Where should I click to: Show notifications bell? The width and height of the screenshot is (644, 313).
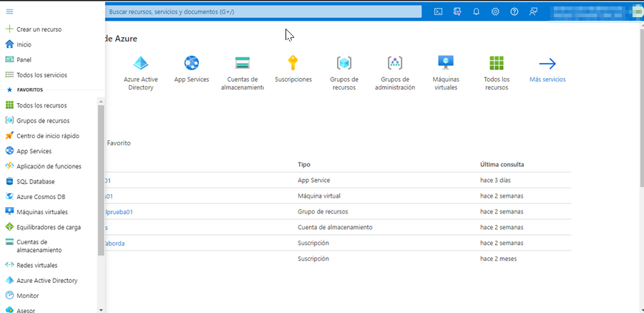(476, 12)
